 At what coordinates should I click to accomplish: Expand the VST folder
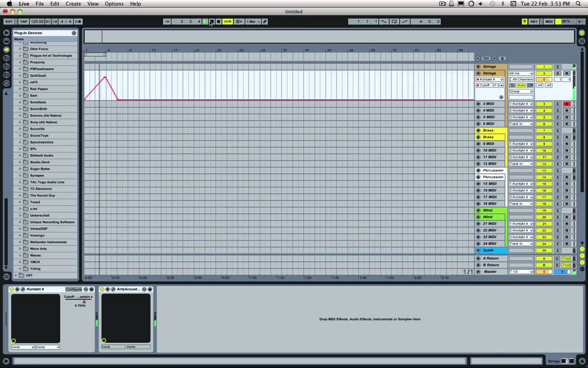(15, 275)
